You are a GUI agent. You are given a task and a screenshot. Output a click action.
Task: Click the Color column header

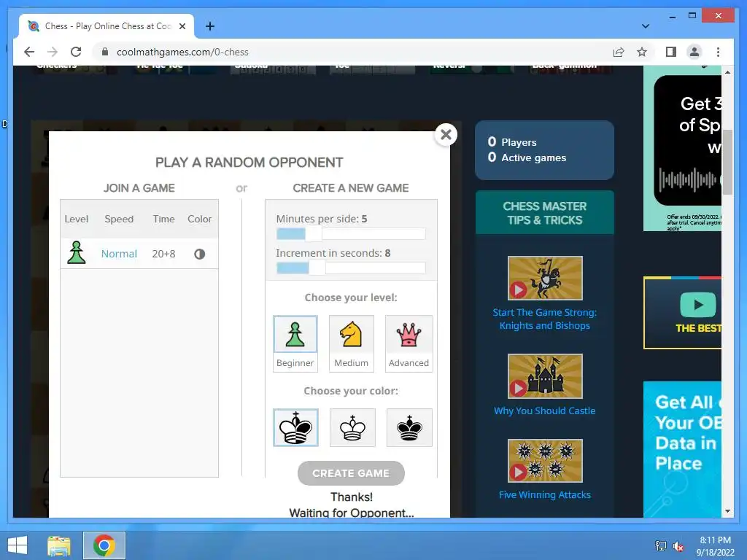(199, 219)
